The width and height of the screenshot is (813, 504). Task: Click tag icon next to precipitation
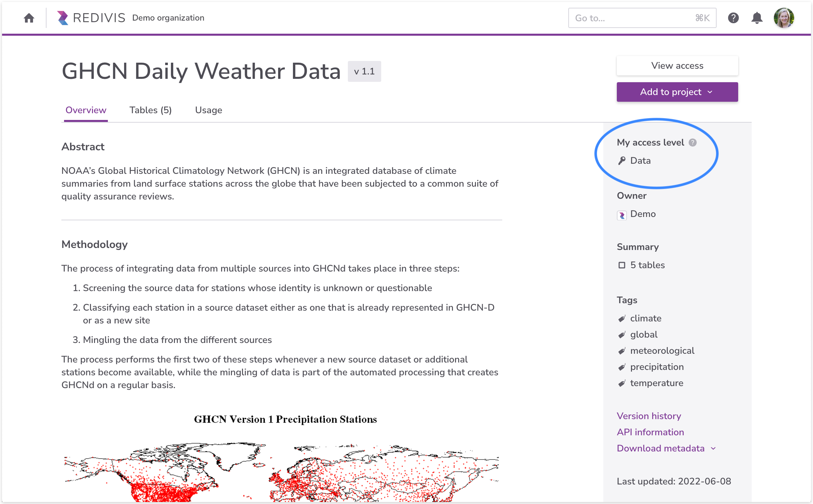(x=622, y=367)
